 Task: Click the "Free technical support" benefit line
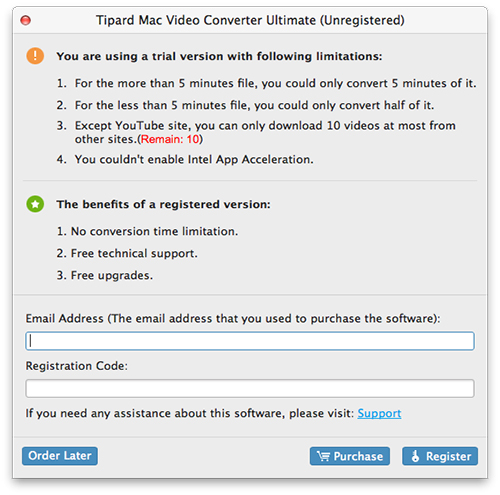pos(127,253)
